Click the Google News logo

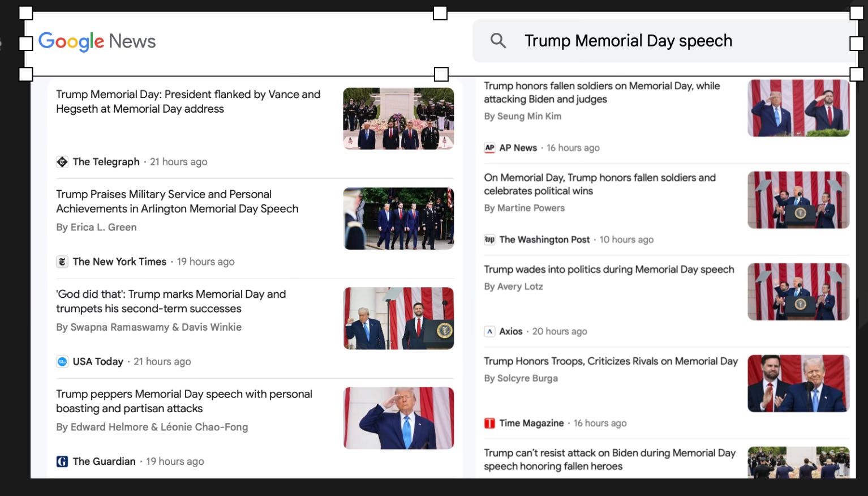click(97, 41)
